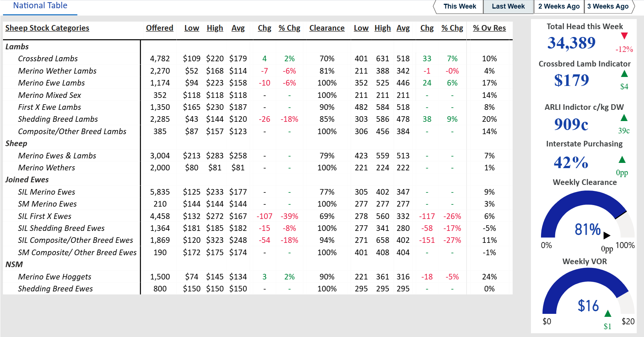
Task: Select the Merino Ewes & Lambs row label
Action: 57,156
